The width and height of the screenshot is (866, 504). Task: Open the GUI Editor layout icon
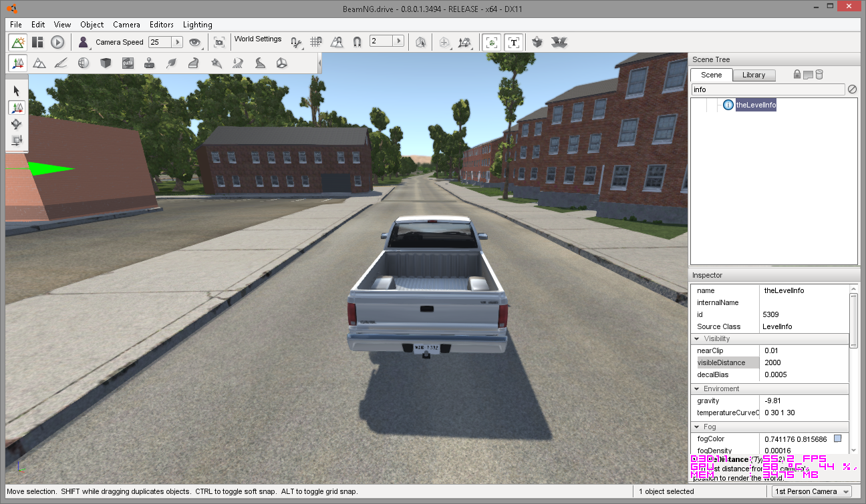pos(37,42)
